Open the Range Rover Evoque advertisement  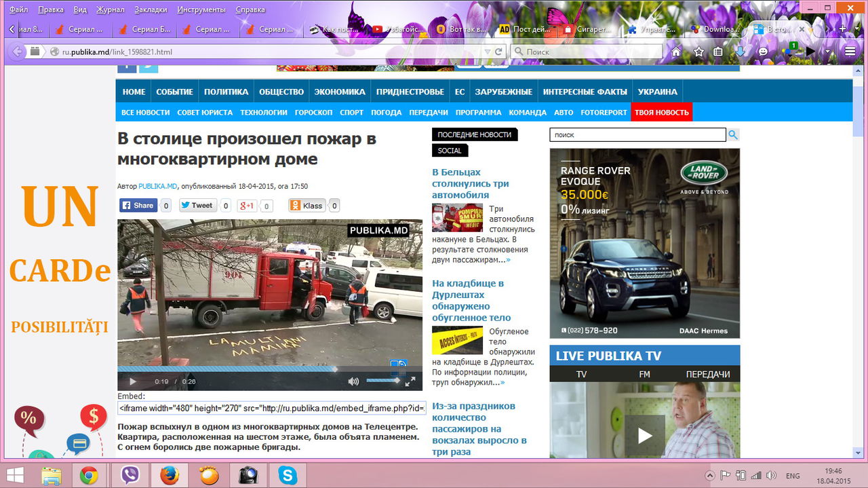coord(645,243)
